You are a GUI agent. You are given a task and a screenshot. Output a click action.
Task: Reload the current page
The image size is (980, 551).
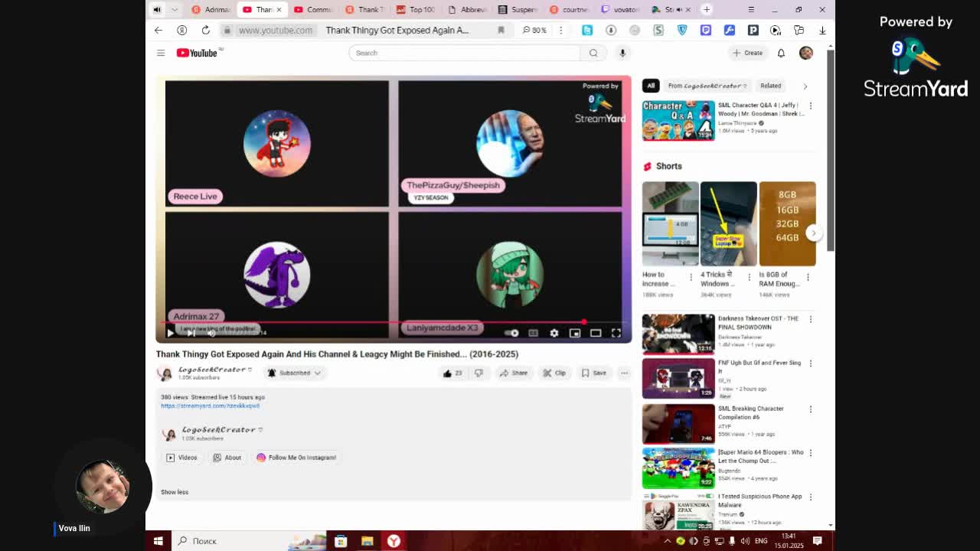pyautogui.click(x=205, y=30)
